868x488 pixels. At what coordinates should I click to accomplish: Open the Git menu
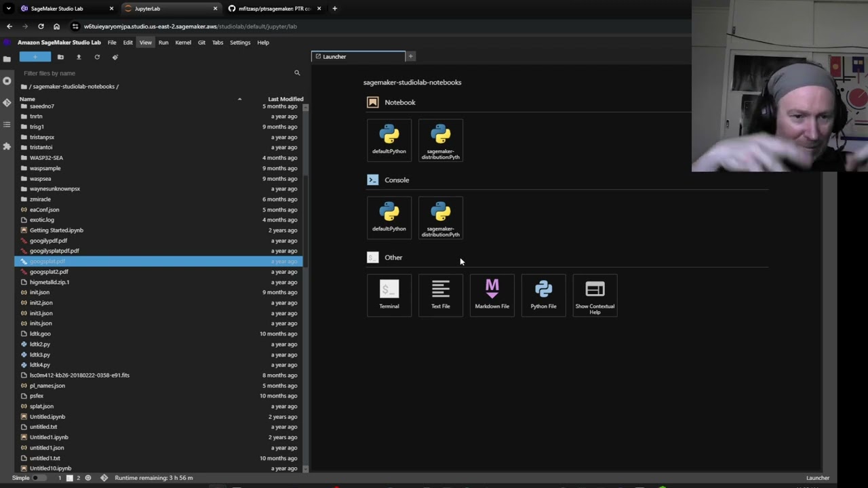(x=201, y=43)
